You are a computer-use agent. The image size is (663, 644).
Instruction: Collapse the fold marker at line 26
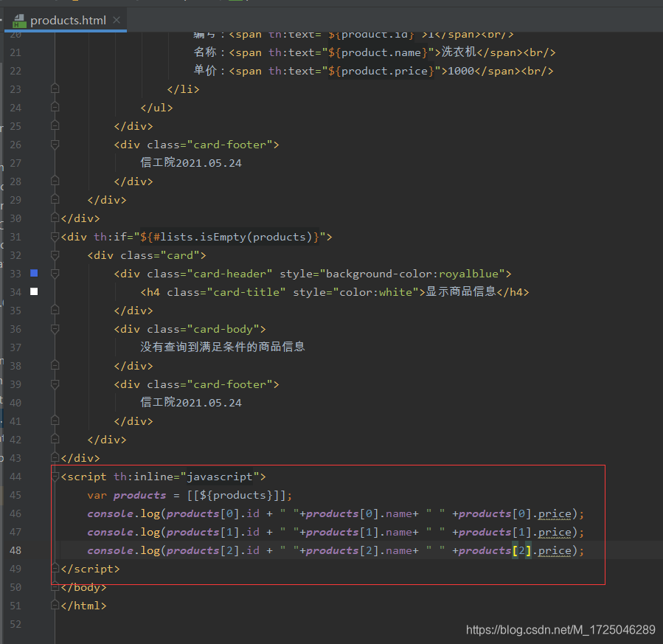point(55,145)
